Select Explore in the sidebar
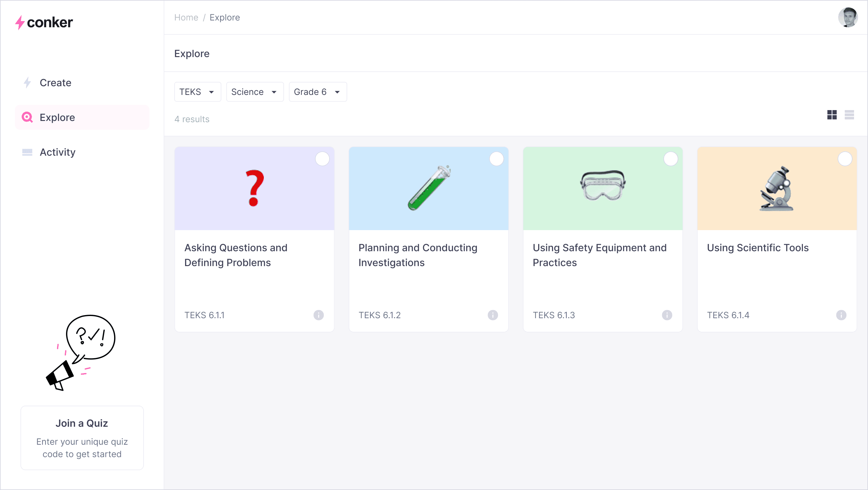The width and height of the screenshot is (868, 490). click(57, 117)
